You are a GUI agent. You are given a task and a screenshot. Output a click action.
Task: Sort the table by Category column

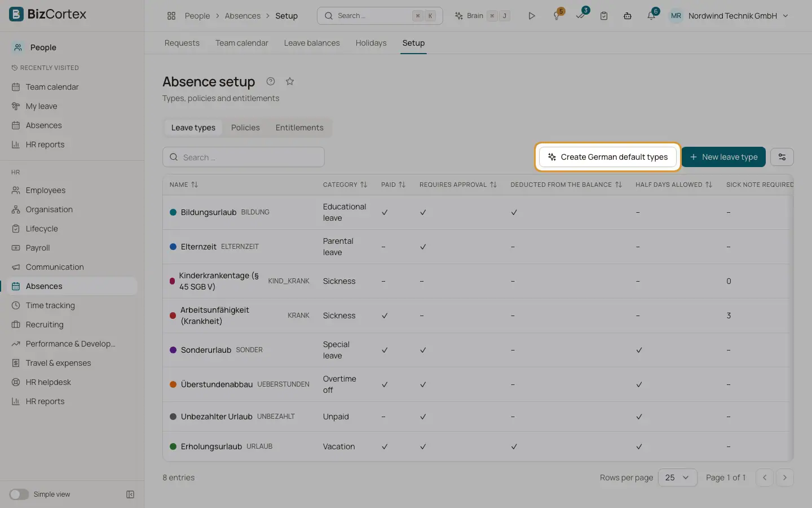pos(345,185)
